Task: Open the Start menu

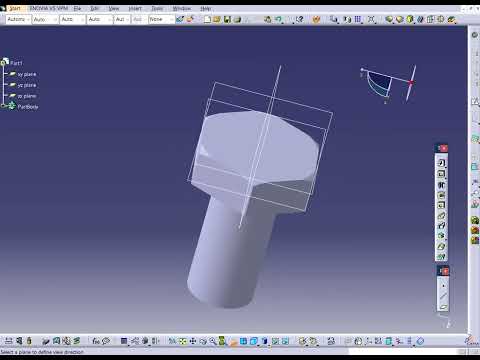Action: [x=15, y=8]
